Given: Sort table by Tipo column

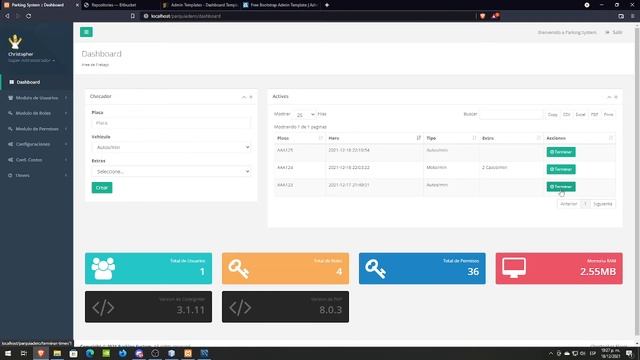Looking at the screenshot, I should pyautogui.click(x=451, y=138).
